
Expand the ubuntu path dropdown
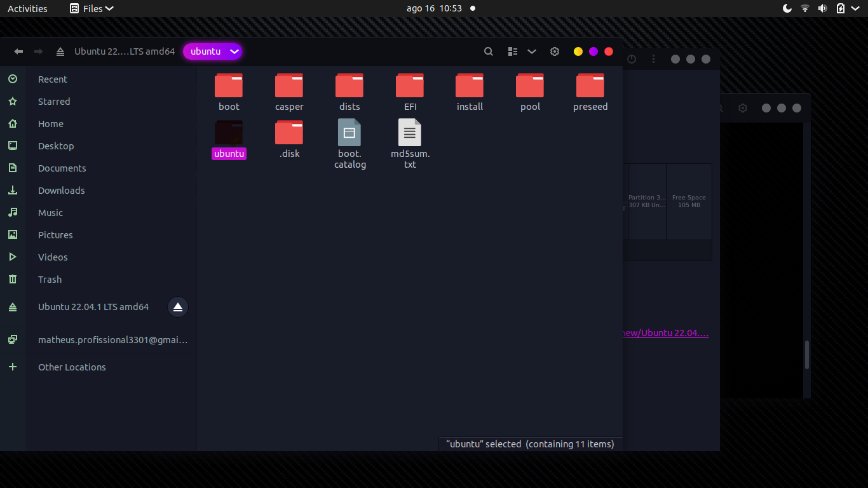click(x=234, y=51)
